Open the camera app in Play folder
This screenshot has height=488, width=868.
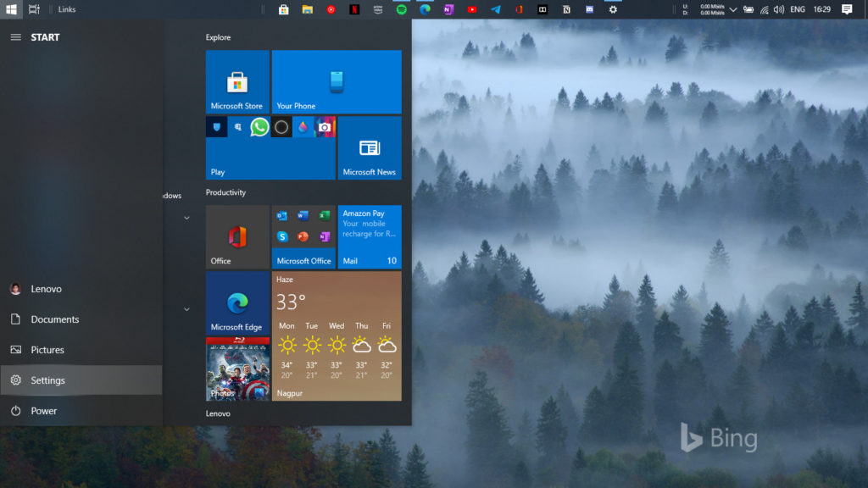(325, 127)
